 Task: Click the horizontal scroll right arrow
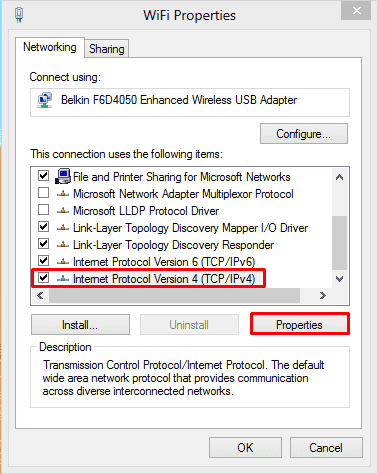[x=322, y=296]
